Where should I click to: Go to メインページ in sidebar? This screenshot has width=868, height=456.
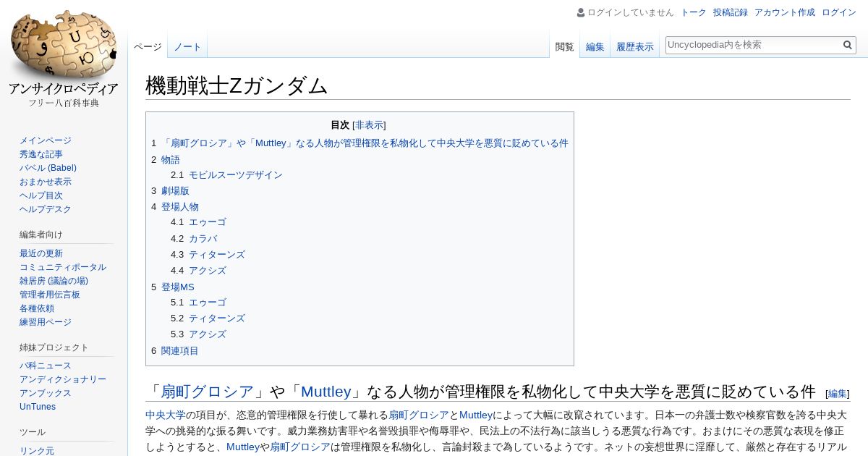(46, 140)
